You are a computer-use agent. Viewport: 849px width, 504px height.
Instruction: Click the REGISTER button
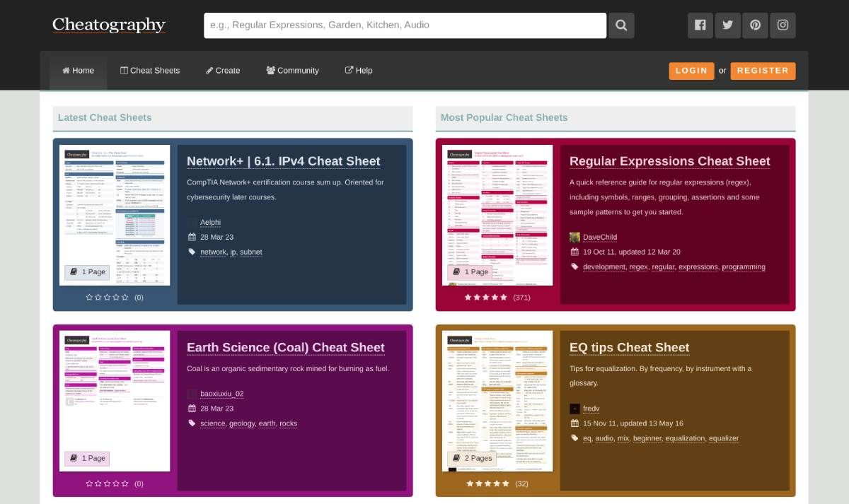[763, 71]
